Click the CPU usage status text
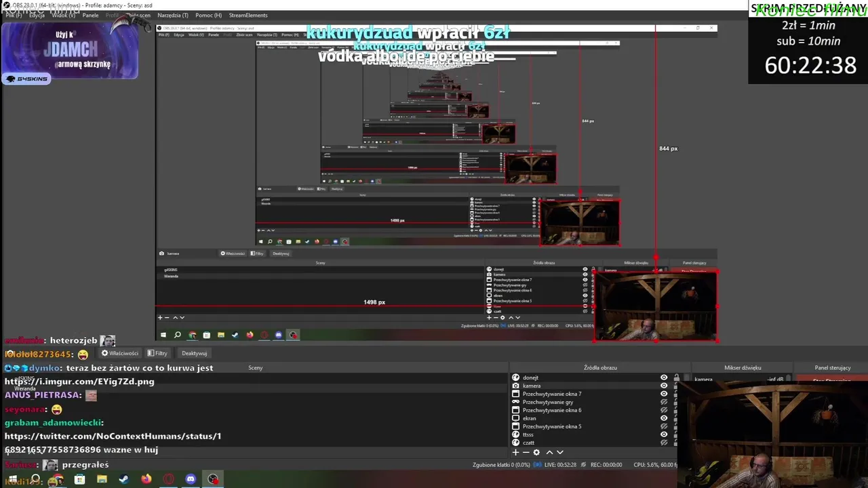Image resolution: width=868 pixels, height=488 pixels. click(x=655, y=464)
